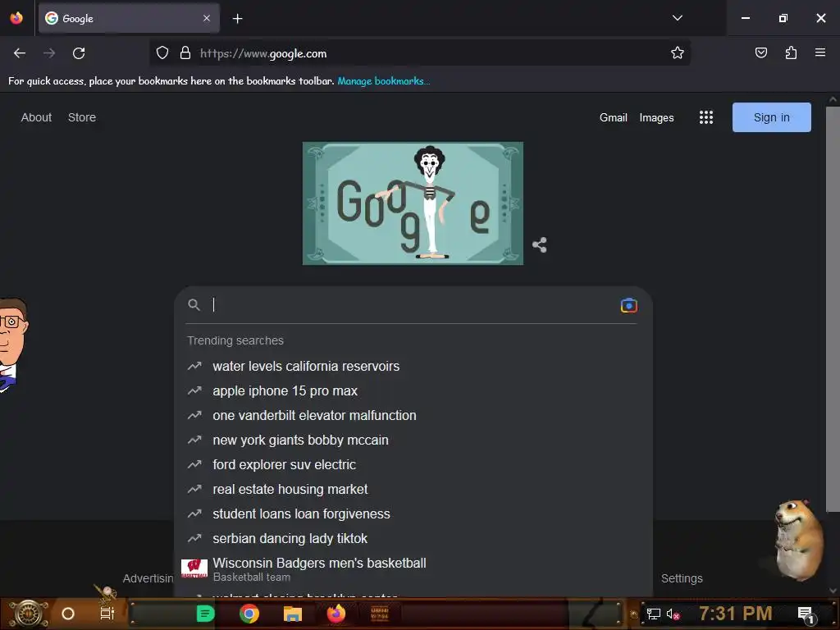This screenshot has width=840, height=630.
Task: Open the About link
Action: 36,117
